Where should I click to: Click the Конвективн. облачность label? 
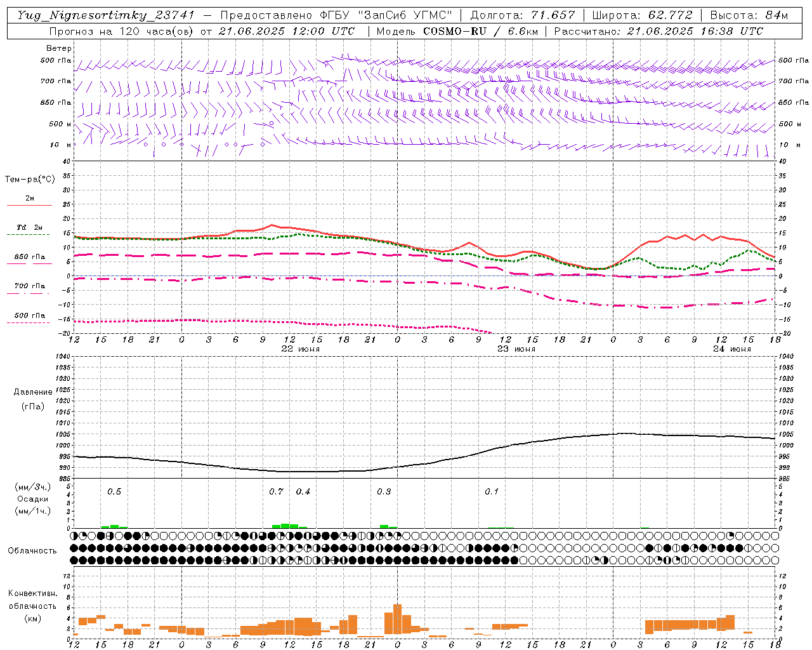[x=32, y=600]
